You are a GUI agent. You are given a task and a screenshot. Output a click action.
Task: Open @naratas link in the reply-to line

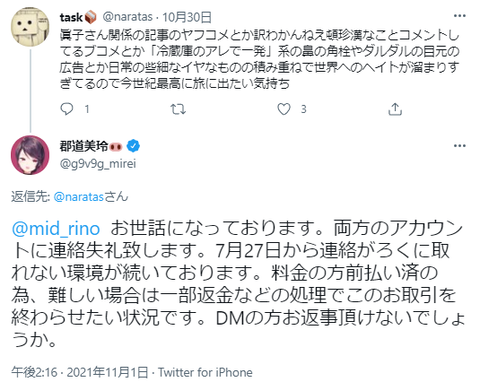tap(79, 197)
